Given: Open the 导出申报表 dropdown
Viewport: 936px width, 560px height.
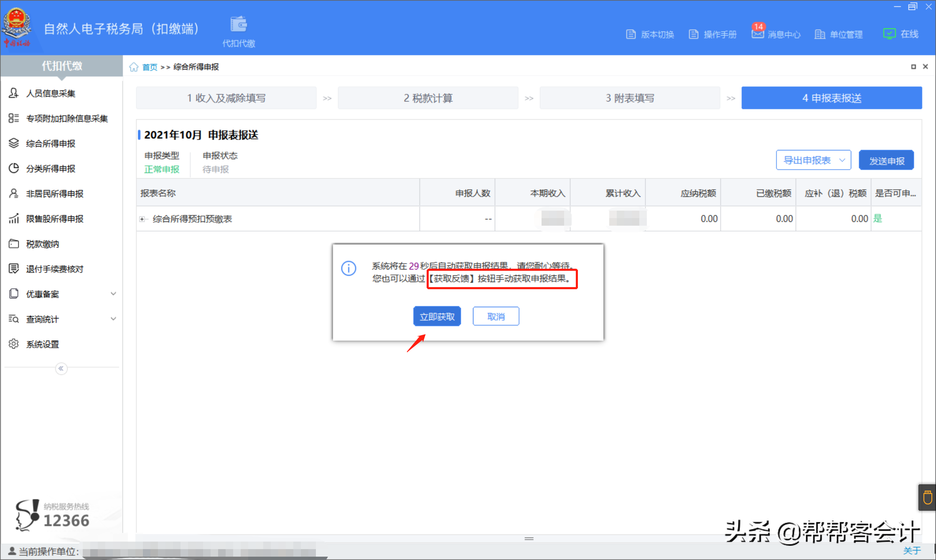Looking at the screenshot, I should click(813, 160).
